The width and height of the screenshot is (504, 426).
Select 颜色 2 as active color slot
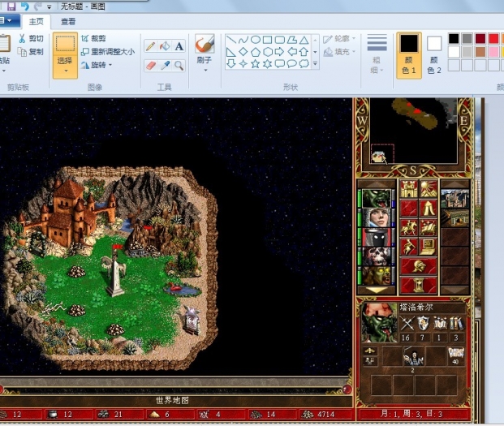click(x=434, y=55)
